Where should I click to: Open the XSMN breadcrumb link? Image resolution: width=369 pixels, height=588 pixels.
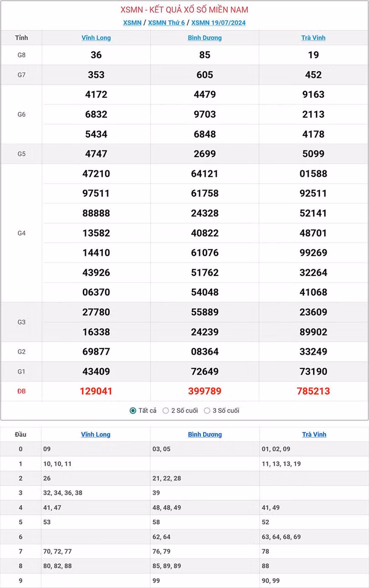point(132,23)
